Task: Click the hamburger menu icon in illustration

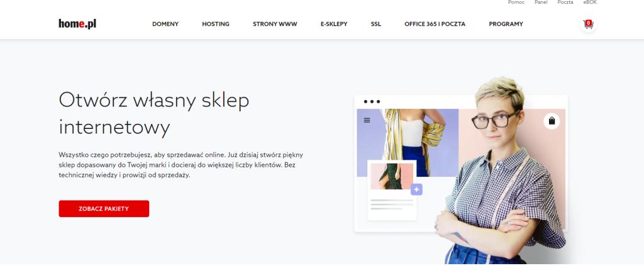Action: tap(367, 120)
